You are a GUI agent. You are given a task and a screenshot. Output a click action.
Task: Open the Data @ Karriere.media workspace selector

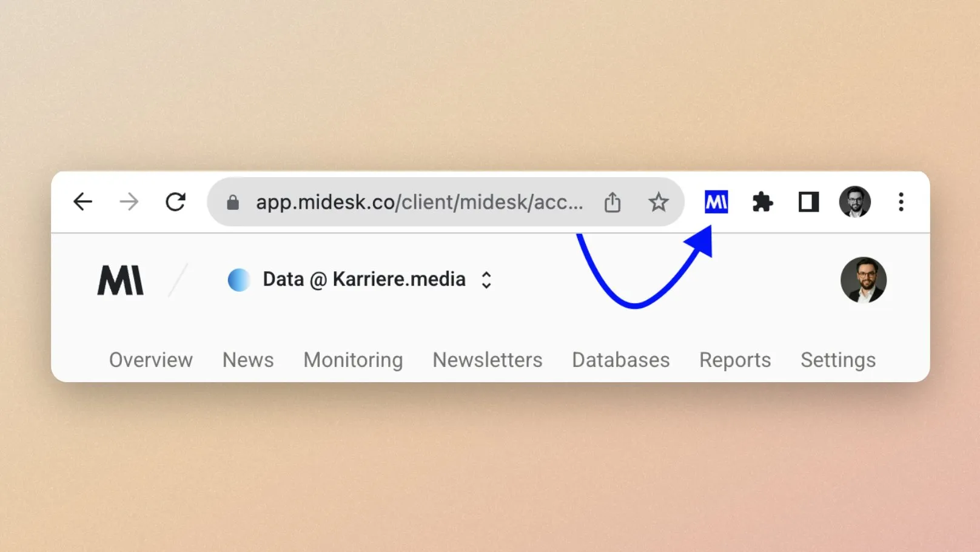coord(364,280)
